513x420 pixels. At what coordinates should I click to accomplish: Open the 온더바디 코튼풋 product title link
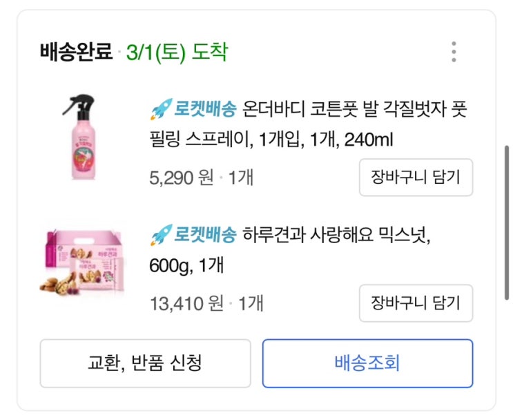(x=308, y=124)
